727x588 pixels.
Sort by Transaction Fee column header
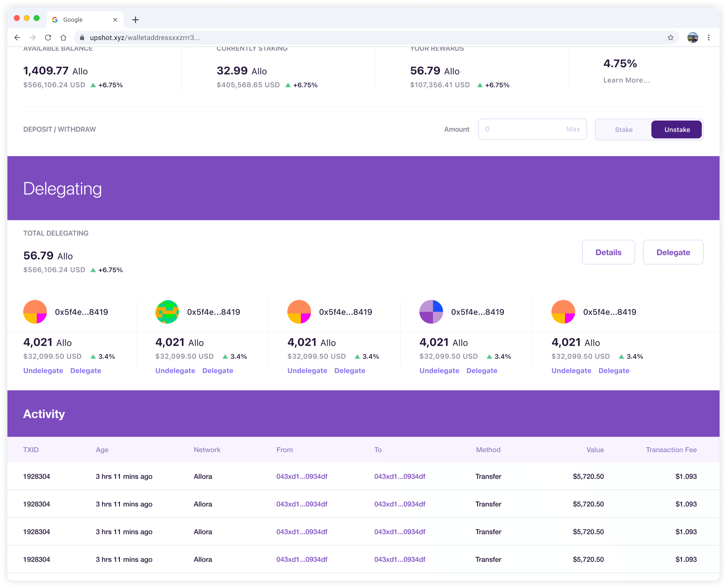(671, 450)
